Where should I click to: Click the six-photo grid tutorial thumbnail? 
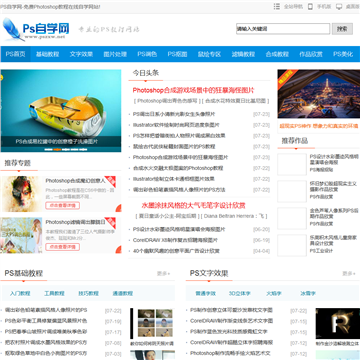coord(152,323)
